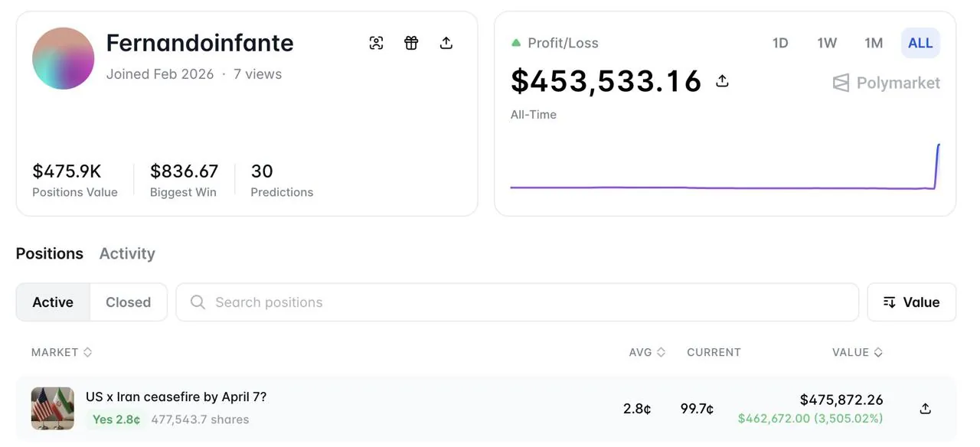980x447 pixels.
Task: Open the US x Iran ceasefire market link
Action: 176,396
